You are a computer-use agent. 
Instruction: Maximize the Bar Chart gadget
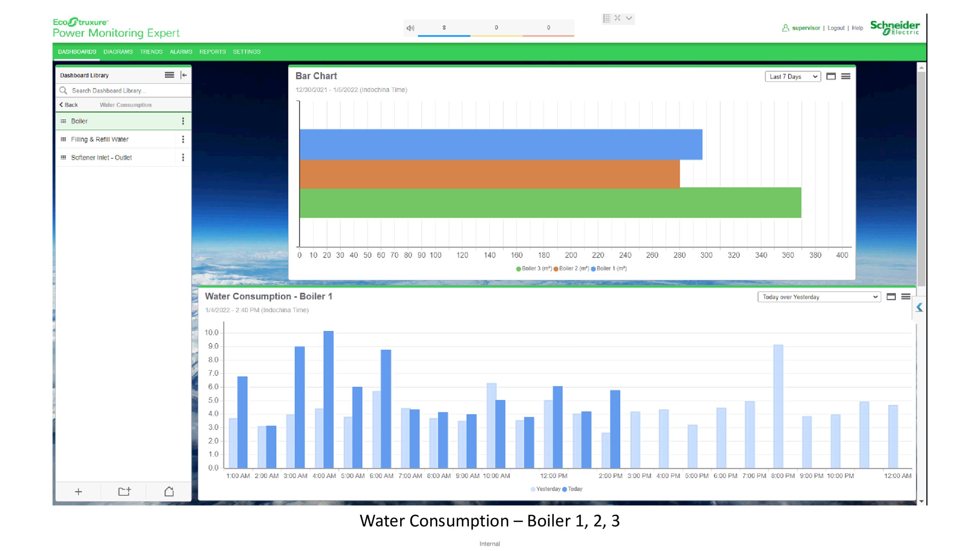pos(831,77)
